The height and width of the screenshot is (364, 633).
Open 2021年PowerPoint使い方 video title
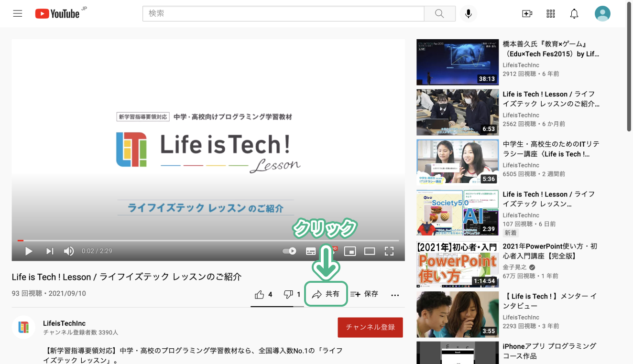pos(550,251)
